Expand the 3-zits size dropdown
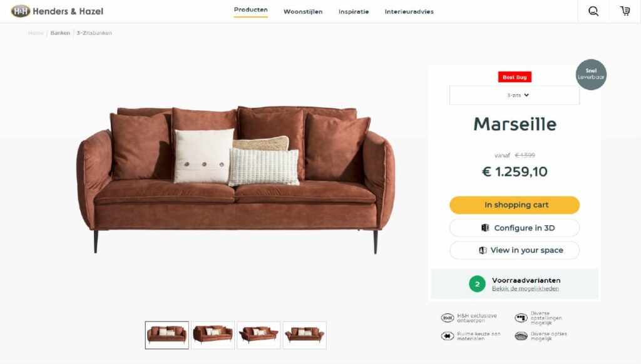641x364 pixels. click(x=515, y=95)
